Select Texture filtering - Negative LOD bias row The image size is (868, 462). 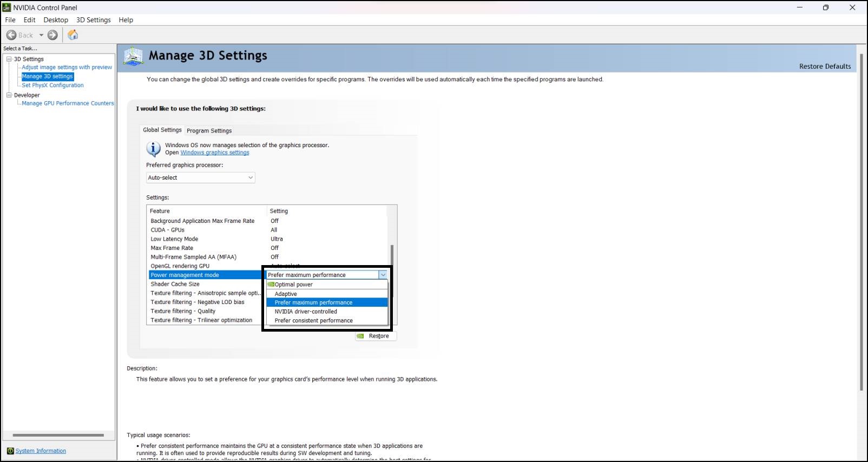click(206, 302)
